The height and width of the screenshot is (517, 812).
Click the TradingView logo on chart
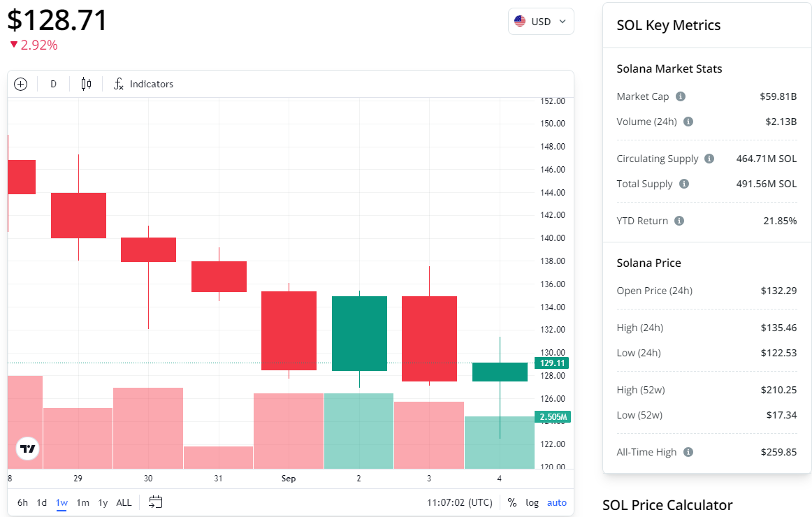(28, 449)
